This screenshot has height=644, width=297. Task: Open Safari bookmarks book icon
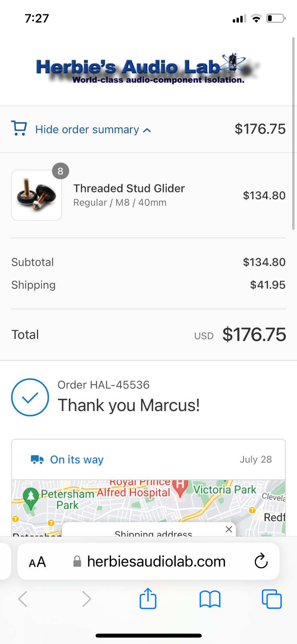coord(210,599)
